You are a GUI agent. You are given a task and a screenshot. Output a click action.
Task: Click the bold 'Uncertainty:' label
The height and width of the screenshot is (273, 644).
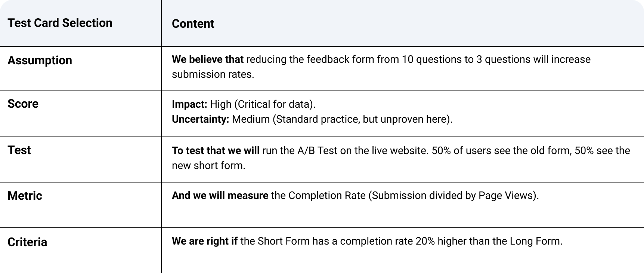tap(200, 119)
